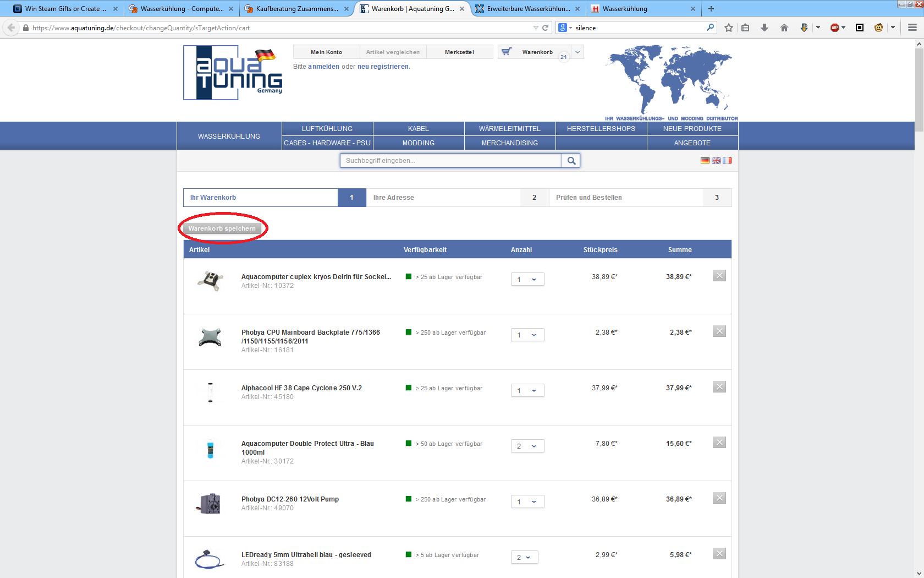Open the MODDING menu
Image resolution: width=924 pixels, height=578 pixels.
point(419,143)
